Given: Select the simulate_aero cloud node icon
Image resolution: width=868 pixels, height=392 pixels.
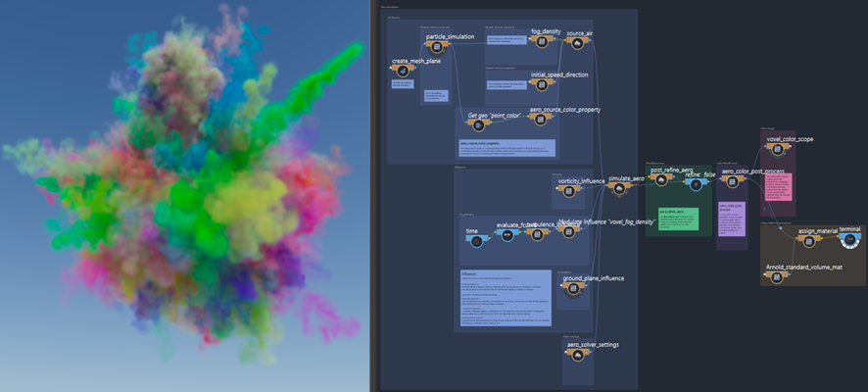Looking at the screenshot, I should click(619, 189).
